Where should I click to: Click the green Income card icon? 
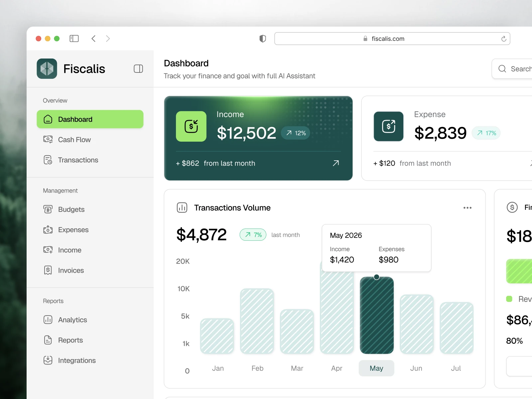[x=191, y=126]
